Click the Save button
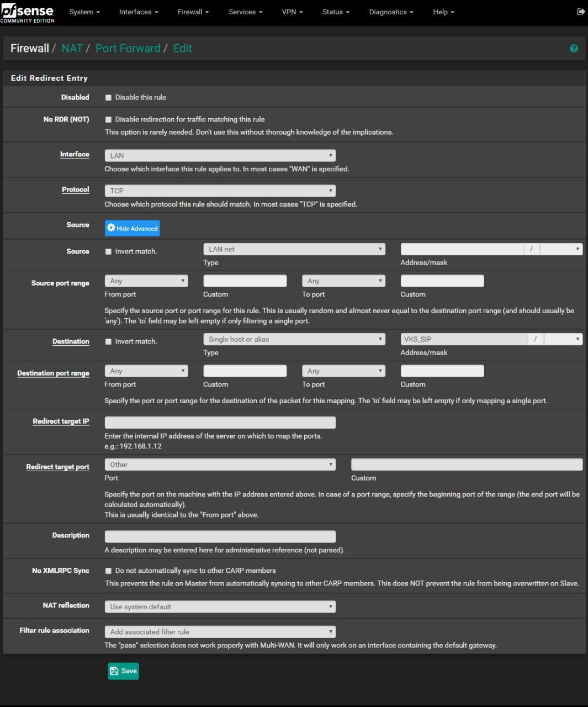The width and height of the screenshot is (588, 707). pos(123,671)
